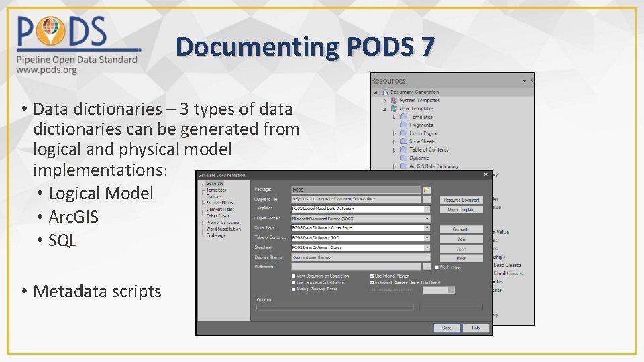Click the ArcGIS Data Dictionary folder icon

(404, 166)
